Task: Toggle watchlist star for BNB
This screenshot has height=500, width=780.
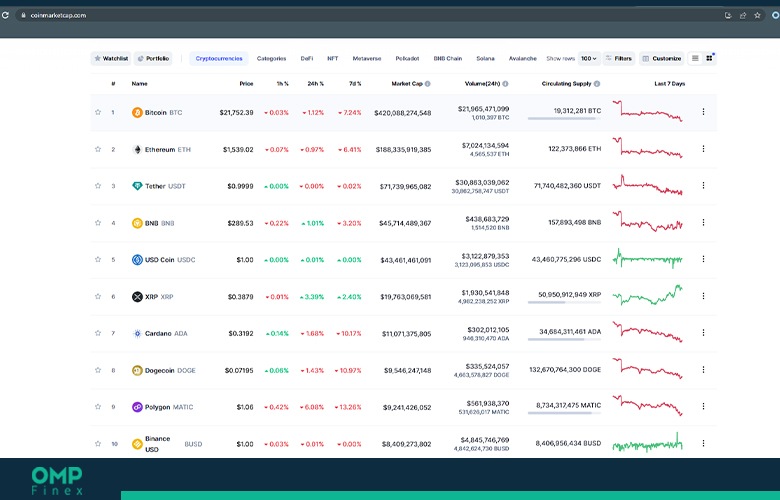Action: click(98, 223)
